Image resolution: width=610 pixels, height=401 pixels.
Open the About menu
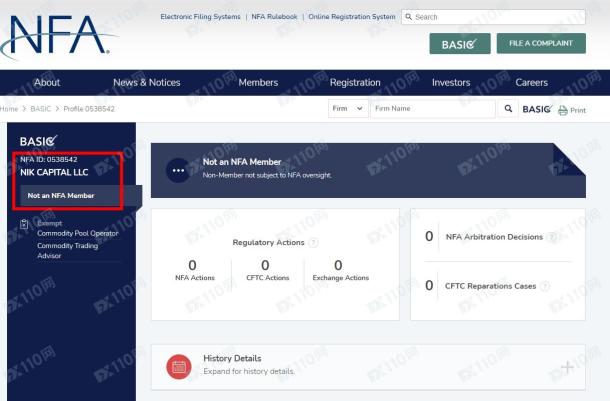(x=47, y=82)
